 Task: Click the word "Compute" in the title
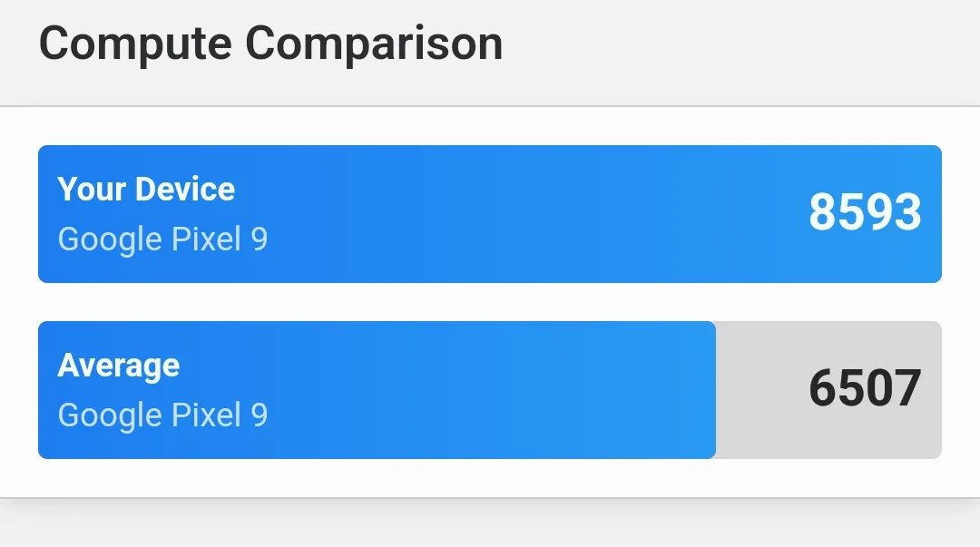tap(135, 44)
